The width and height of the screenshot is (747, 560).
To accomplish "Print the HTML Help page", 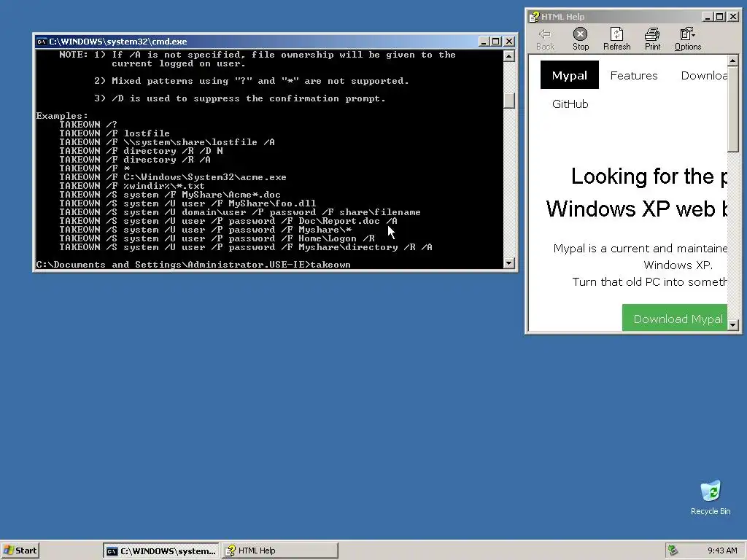I will [652, 39].
